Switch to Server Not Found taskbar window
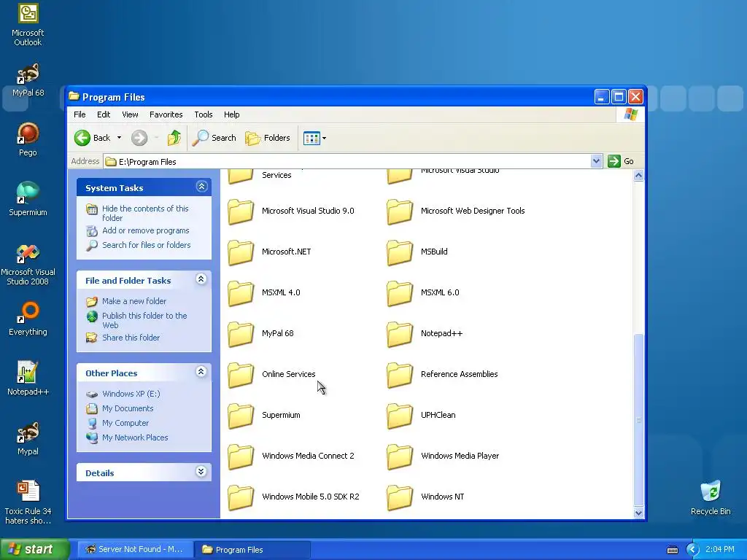 coord(135,550)
